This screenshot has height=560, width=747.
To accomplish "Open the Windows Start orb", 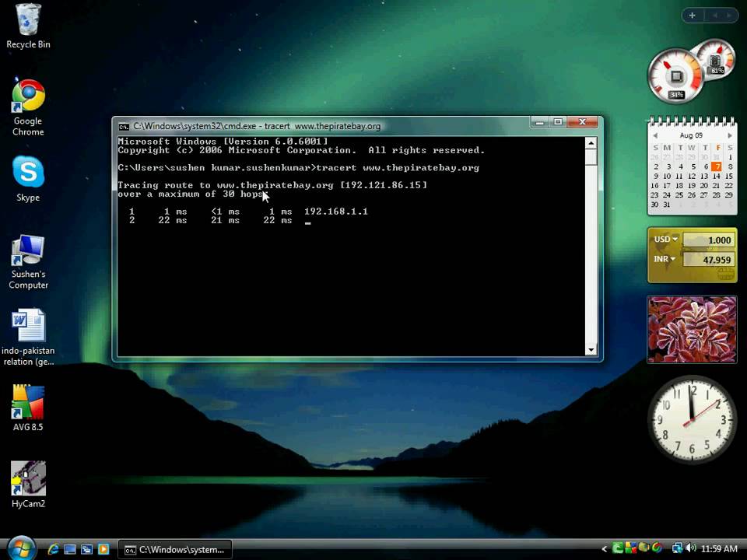I will coord(22,548).
